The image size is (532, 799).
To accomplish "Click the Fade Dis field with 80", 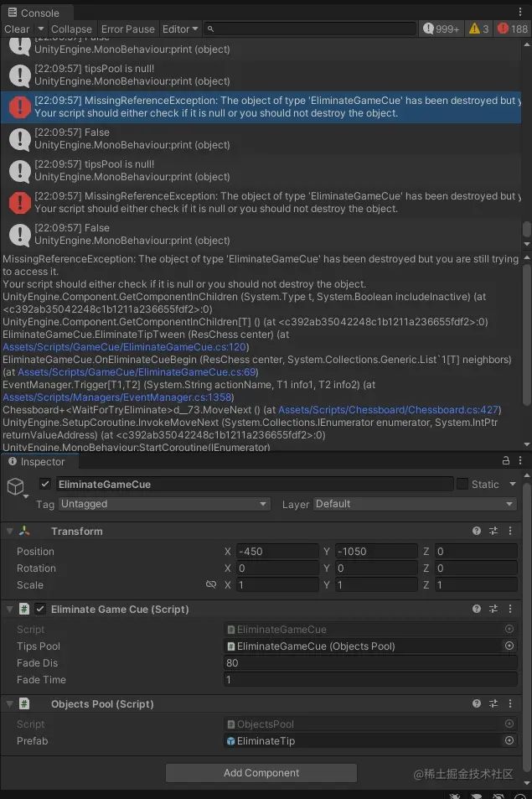I will (370, 663).
